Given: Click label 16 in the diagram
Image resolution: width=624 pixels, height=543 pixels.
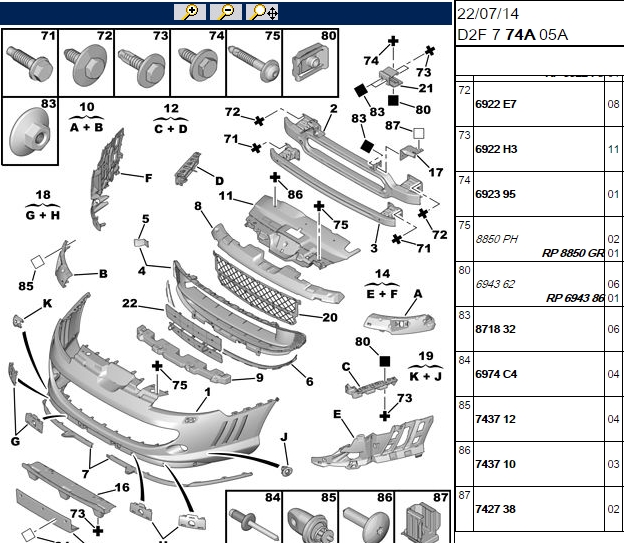Looking at the screenshot, I should pos(122,487).
